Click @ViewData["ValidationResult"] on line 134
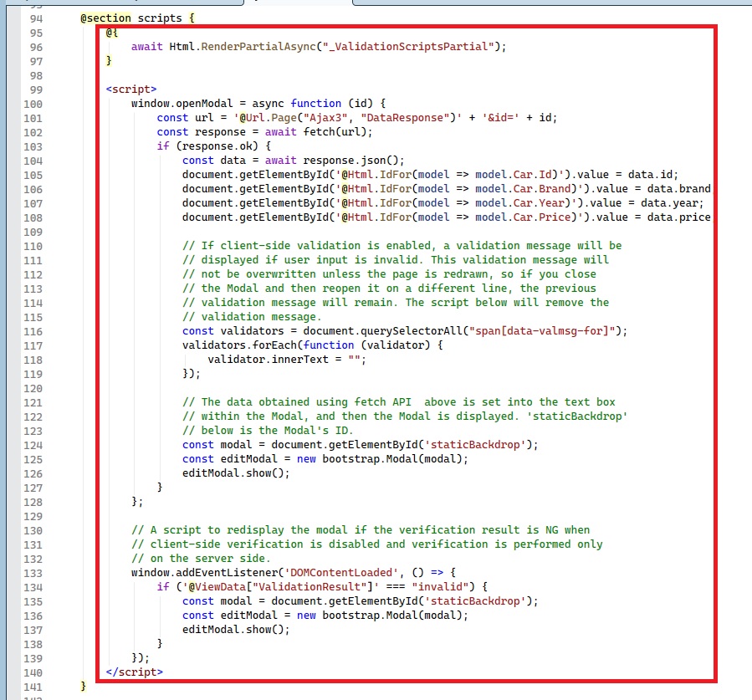752x700 pixels. (x=280, y=586)
